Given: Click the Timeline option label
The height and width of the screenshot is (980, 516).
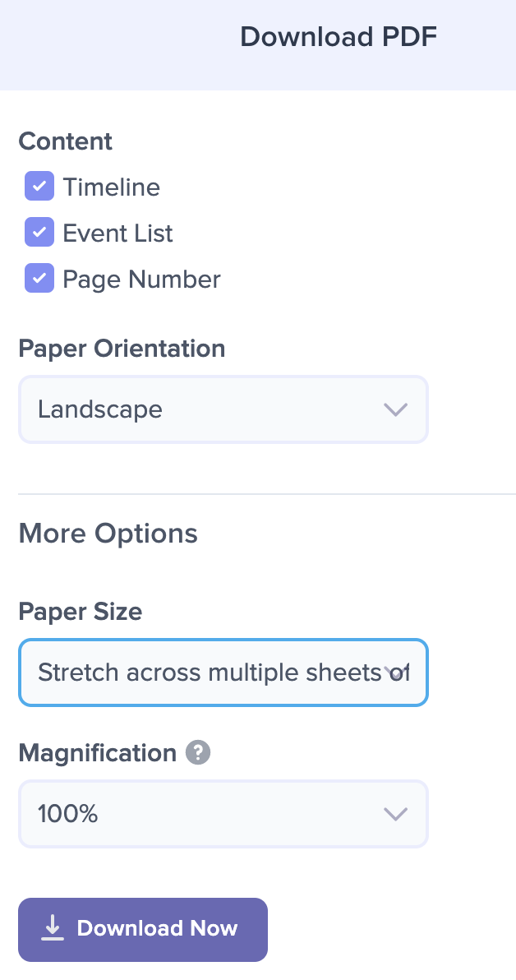Looking at the screenshot, I should coord(111,187).
